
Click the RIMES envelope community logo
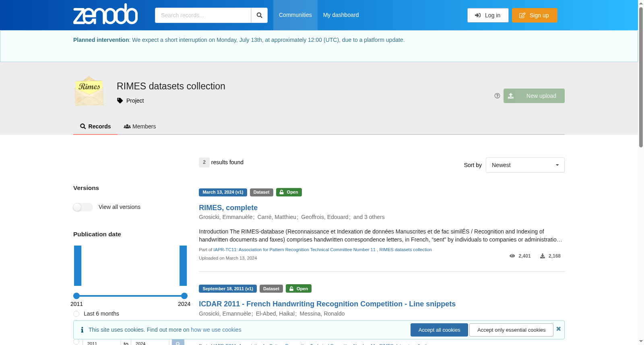pyautogui.click(x=89, y=91)
